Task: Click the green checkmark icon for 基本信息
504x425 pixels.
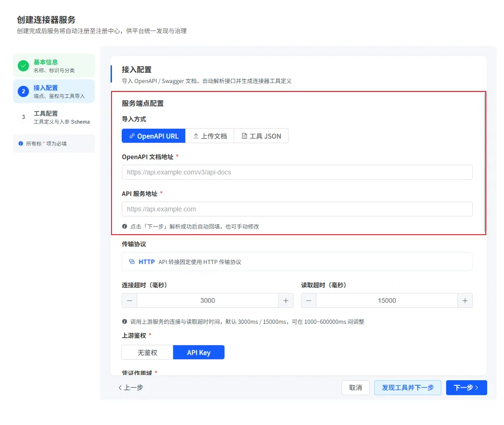Action: pyautogui.click(x=23, y=65)
